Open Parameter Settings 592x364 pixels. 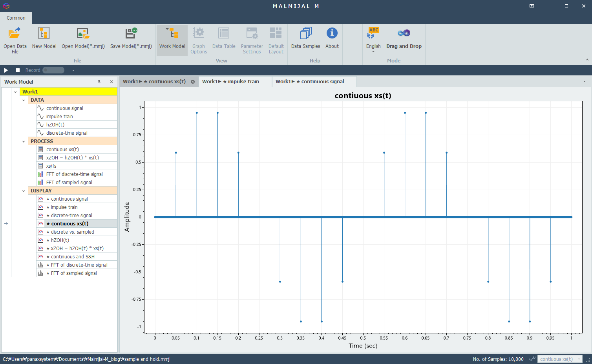click(x=252, y=40)
